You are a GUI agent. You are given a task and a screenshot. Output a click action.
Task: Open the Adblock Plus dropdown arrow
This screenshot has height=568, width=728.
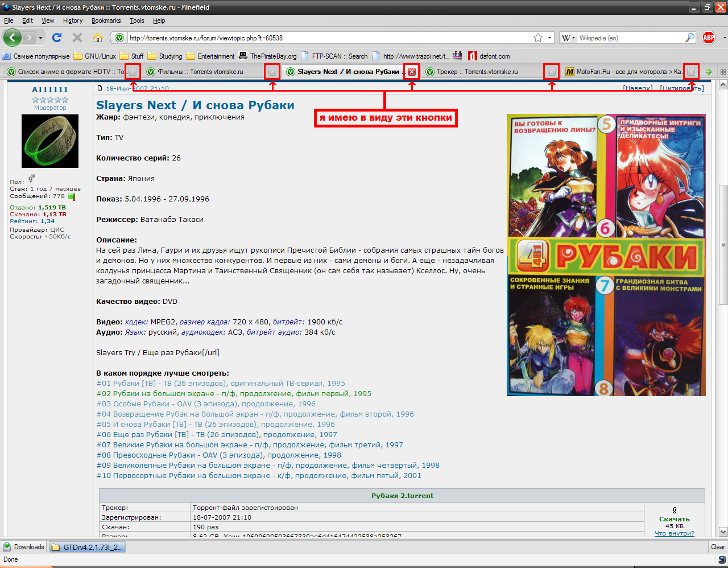[724, 38]
